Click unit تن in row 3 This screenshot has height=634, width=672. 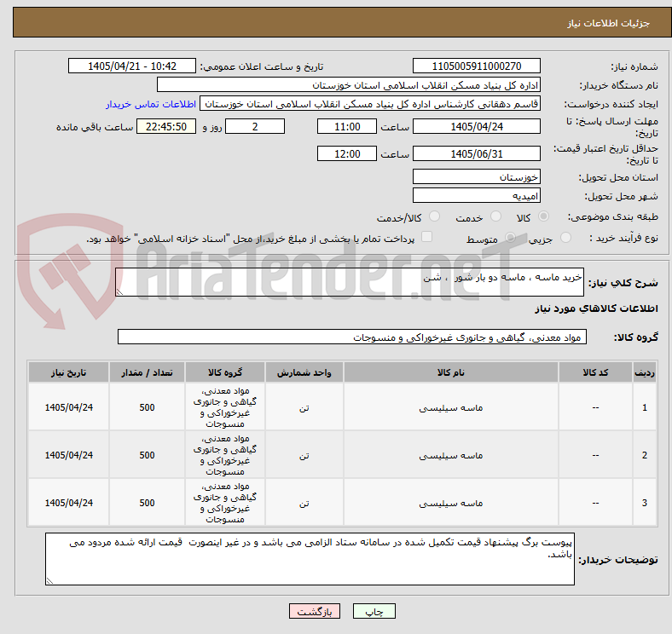click(x=304, y=503)
